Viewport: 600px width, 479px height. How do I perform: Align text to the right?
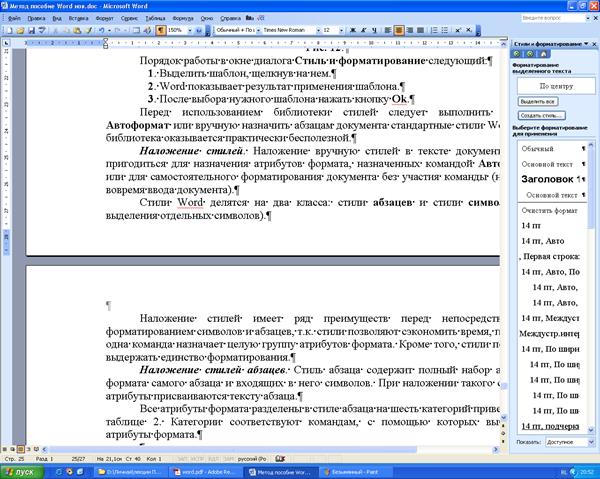[410, 30]
